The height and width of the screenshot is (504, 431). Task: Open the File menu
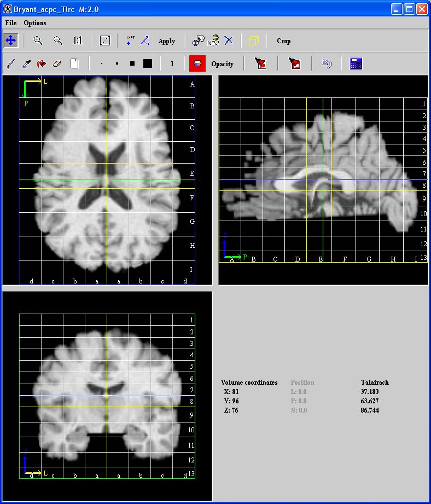[x=11, y=23]
